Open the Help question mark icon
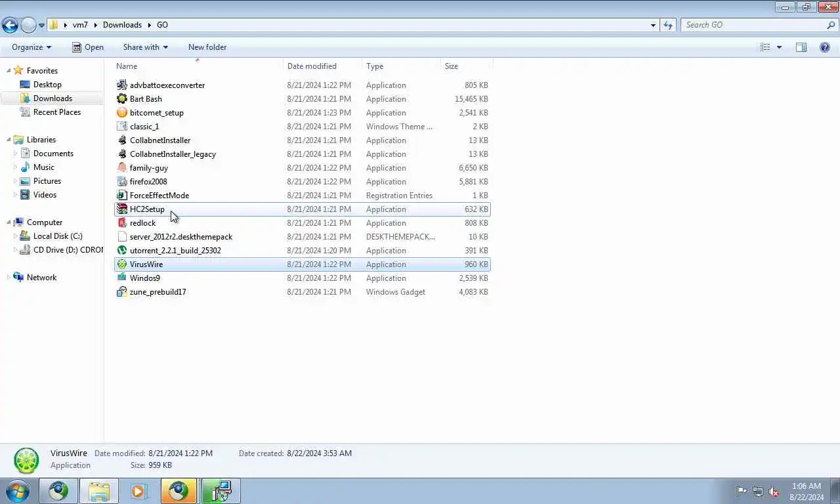 pyautogui.click(x=825, y=47)
